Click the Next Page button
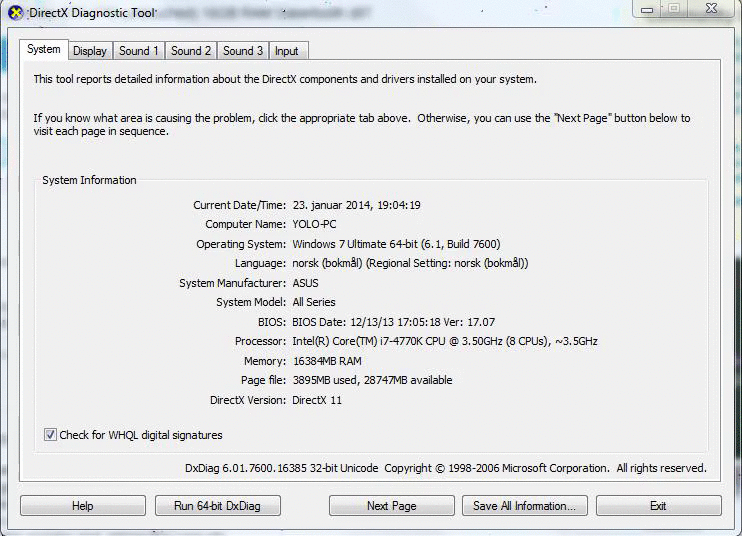Viewport: 742px width, 536px height. 392,506
